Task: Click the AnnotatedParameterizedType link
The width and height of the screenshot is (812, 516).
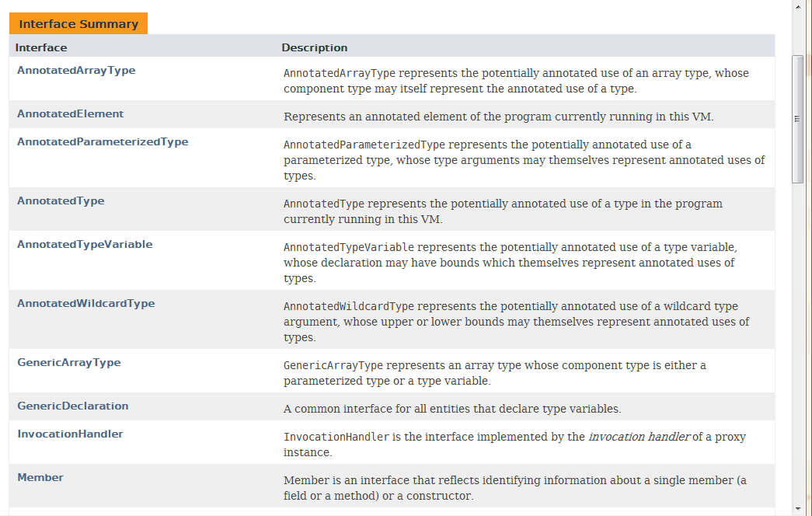Action: pyautogui.click(x=103, y=142)
